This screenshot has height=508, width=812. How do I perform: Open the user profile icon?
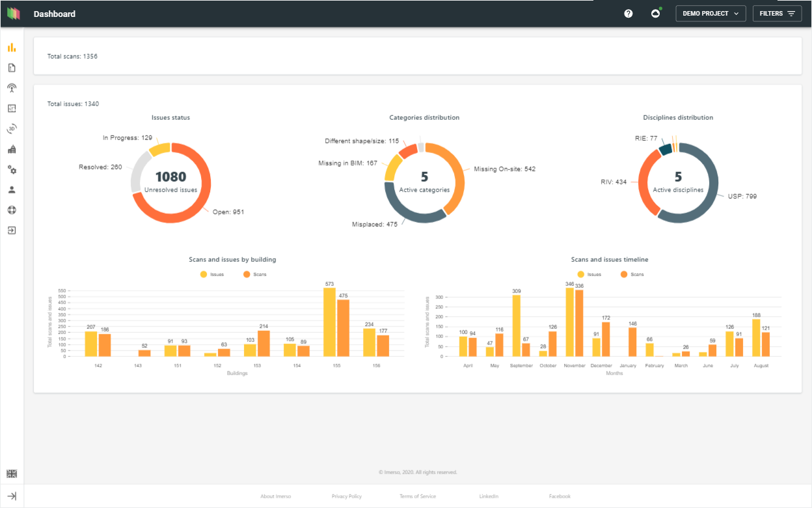point(11,189)
